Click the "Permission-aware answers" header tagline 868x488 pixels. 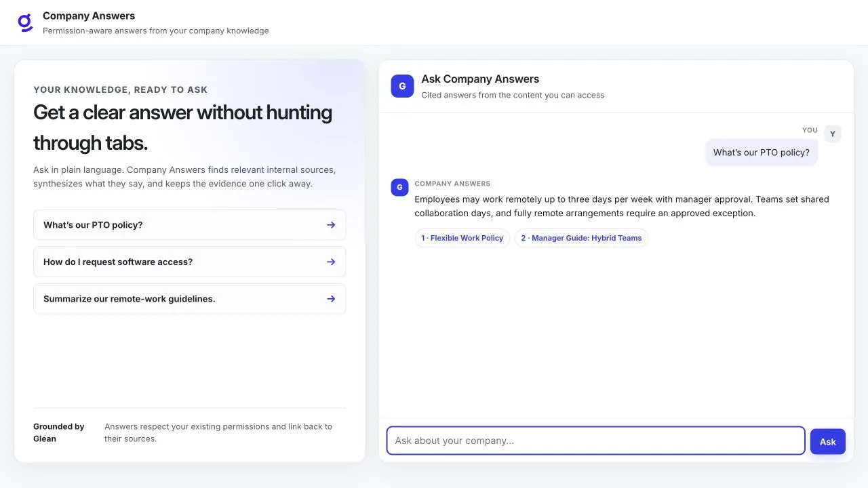(x=156, y=30)
